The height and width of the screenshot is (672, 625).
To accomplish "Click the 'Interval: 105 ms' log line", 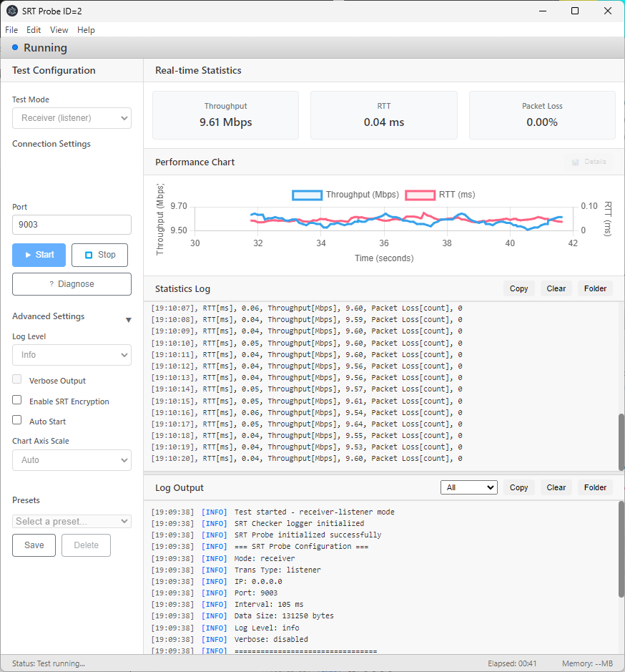I will (x=227, y=604).
